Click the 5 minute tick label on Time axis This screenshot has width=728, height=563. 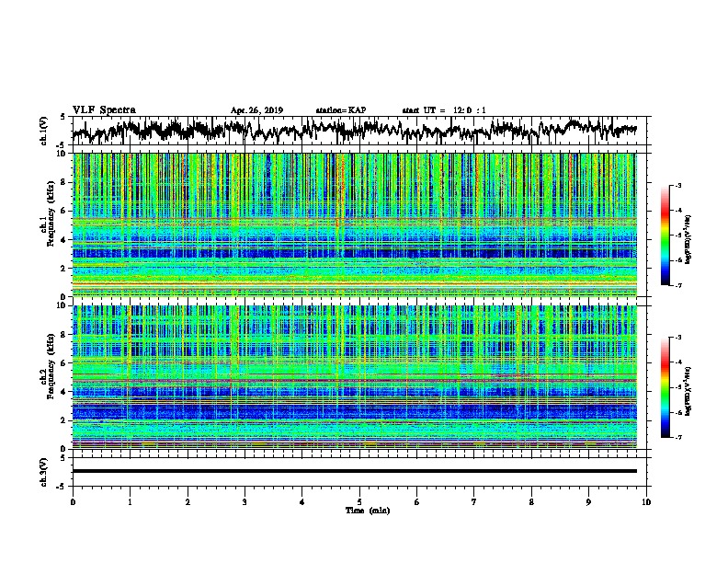(x=359, y=502)
